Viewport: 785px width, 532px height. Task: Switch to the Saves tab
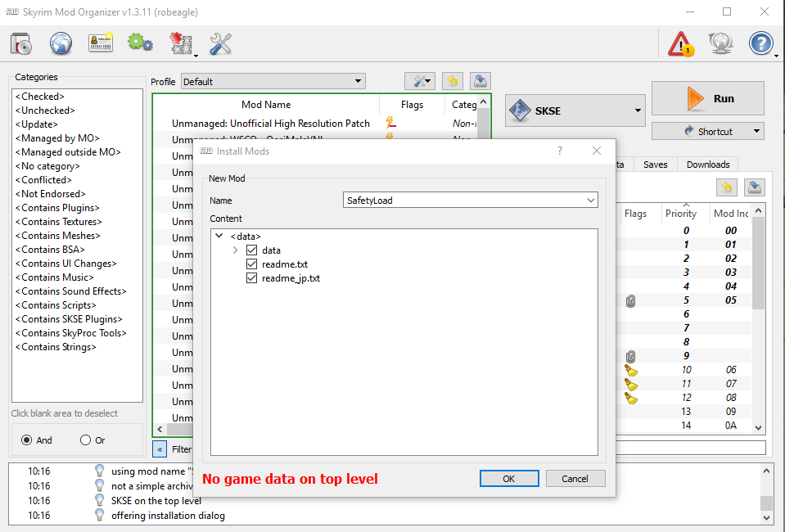point(656,165)
